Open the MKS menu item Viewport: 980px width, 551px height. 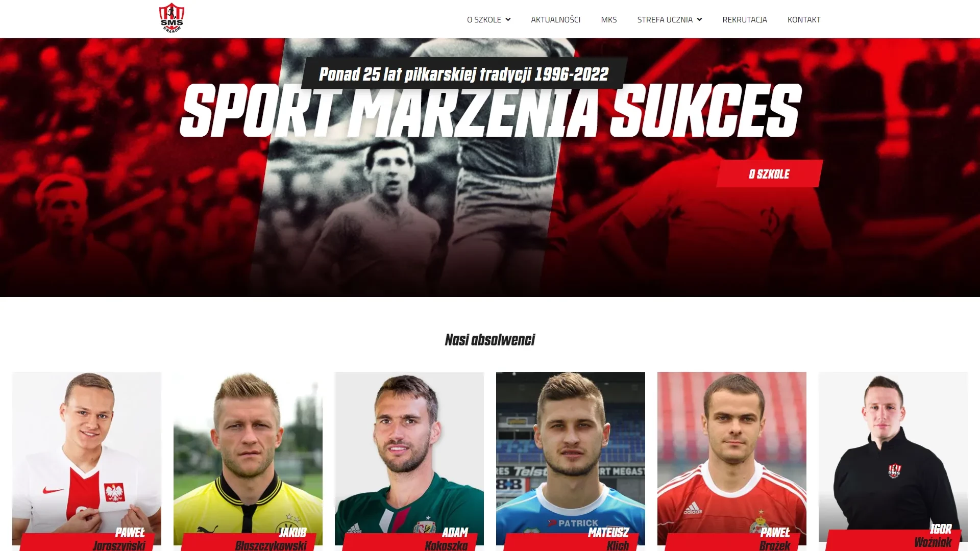click(x=609, y=20)
